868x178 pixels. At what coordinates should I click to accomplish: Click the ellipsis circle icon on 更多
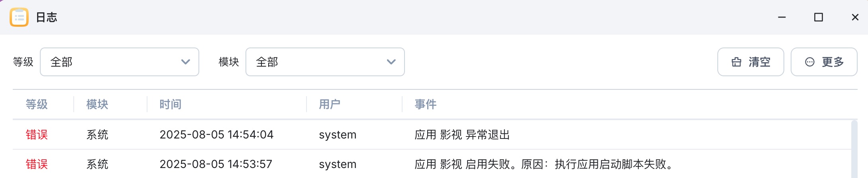(809, 62)
